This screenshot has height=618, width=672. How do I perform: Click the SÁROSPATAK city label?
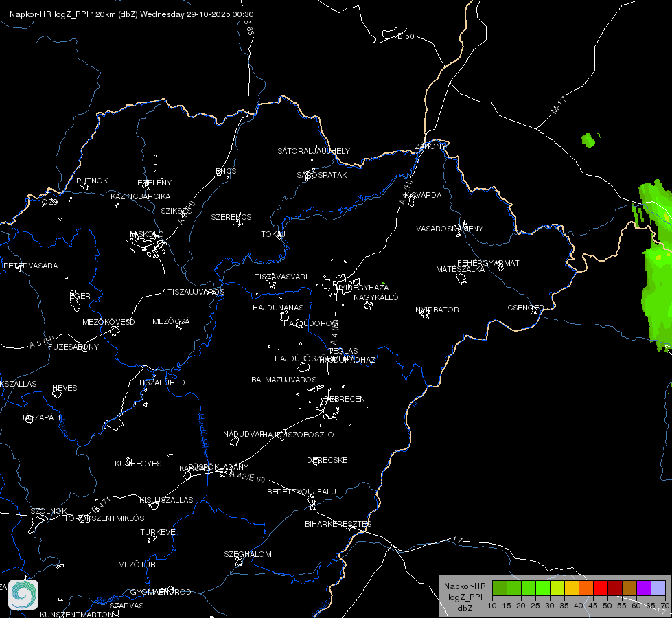pyautogui.click(x=322, y=175)
